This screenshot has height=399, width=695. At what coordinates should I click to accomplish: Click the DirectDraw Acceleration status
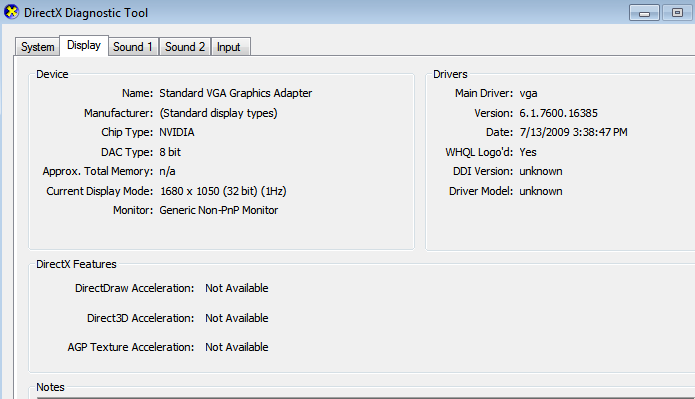coord(237,288)
